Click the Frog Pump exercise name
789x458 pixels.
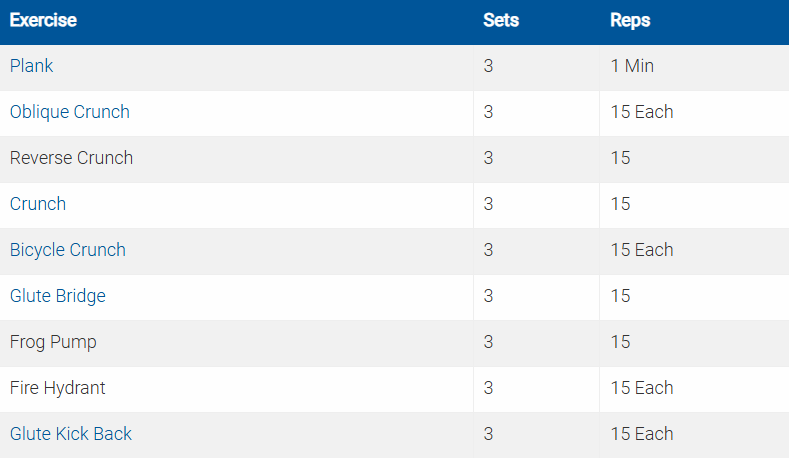point(53,342)
